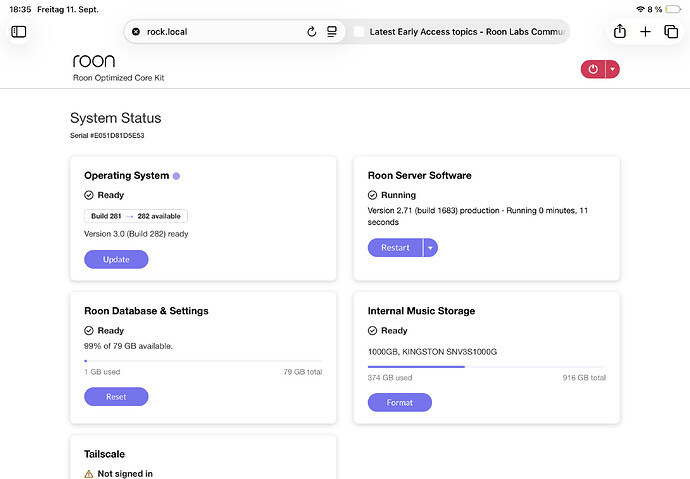Click the Wi-Fi status icon
The height and width of the screenshot is (479, 690).
[x=640, y=9]
